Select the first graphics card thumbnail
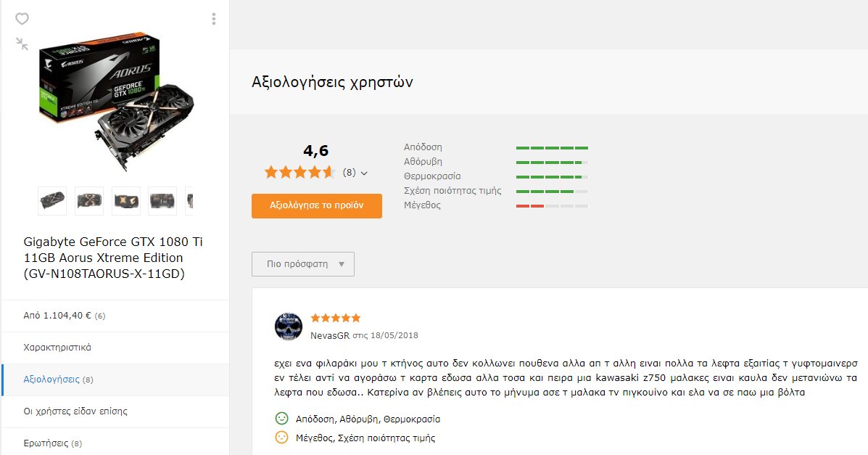The image size is (868, 455). (52, 200)
